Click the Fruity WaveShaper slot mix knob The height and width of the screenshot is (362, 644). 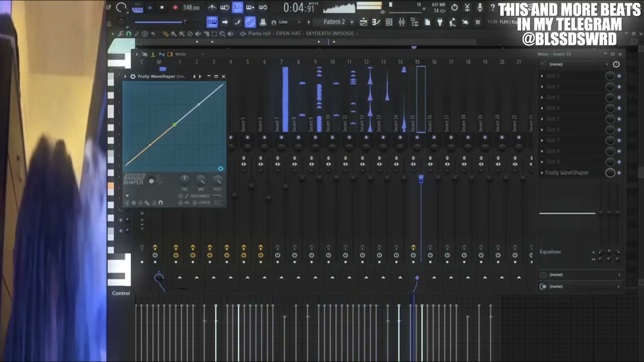pos(610,172)
